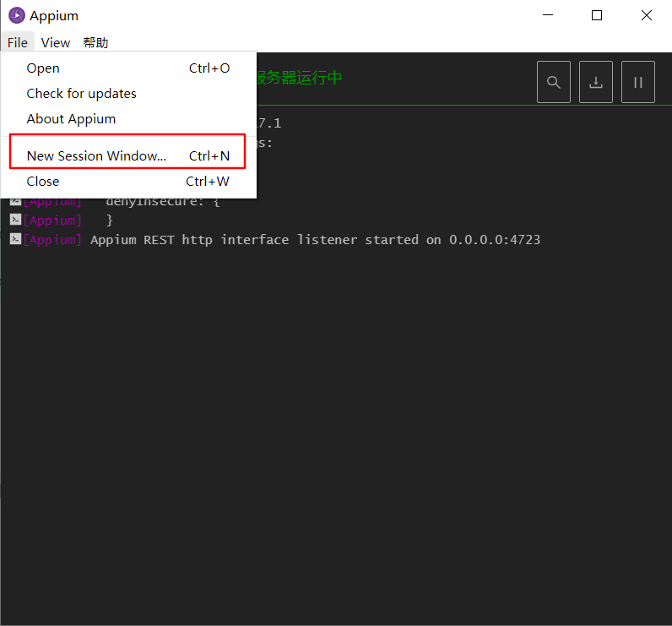
Task: Click terminal icon beside the closing-brace log line
Action: [x=15, y=220]
